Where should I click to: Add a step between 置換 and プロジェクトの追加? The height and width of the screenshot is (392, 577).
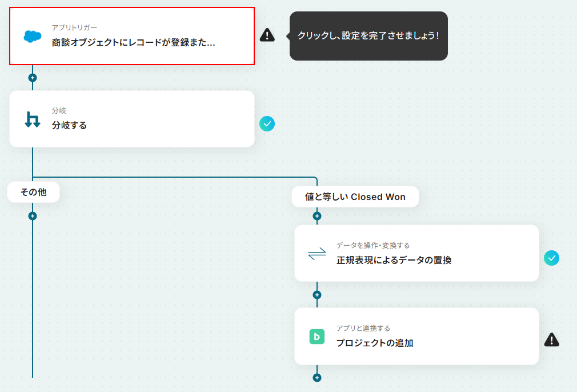click(317, 295)
